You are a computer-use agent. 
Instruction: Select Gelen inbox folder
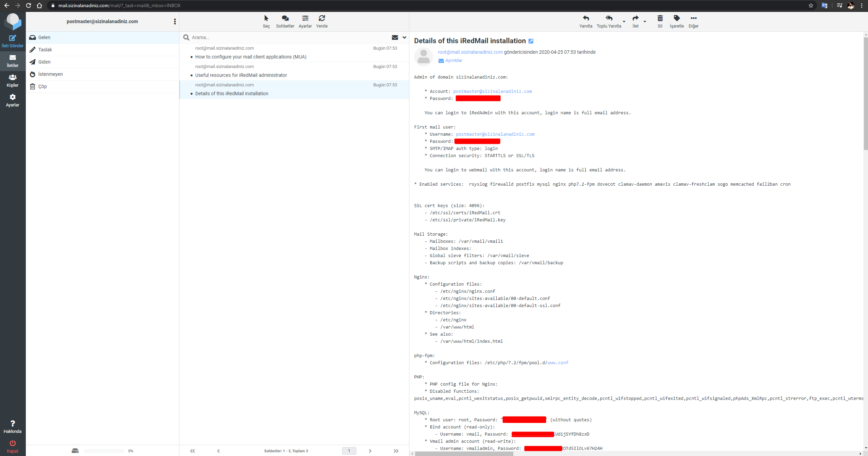coord(102,37)
